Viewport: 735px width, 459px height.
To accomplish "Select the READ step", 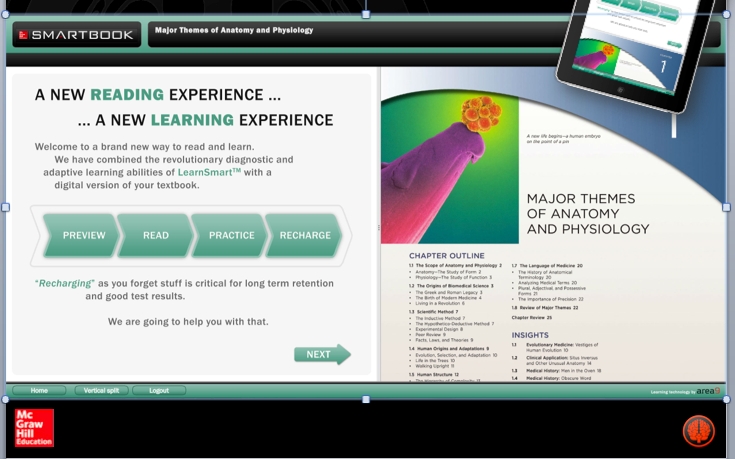I will click(156, 235).
